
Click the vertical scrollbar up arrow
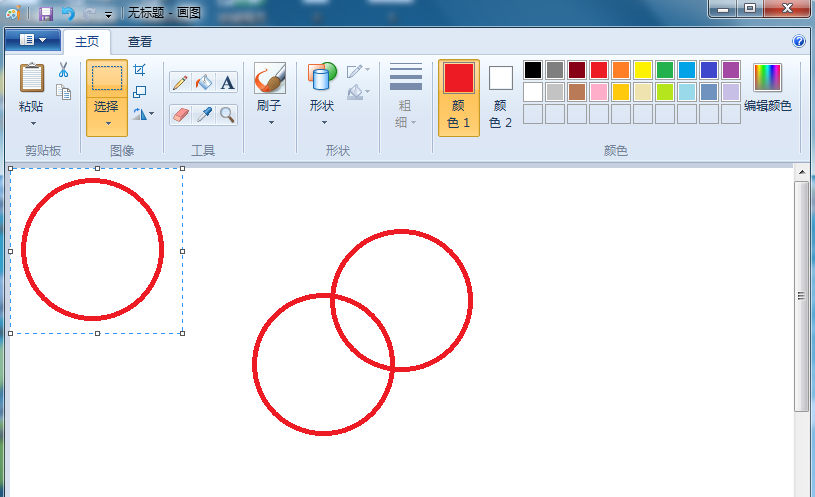(801, 172)
